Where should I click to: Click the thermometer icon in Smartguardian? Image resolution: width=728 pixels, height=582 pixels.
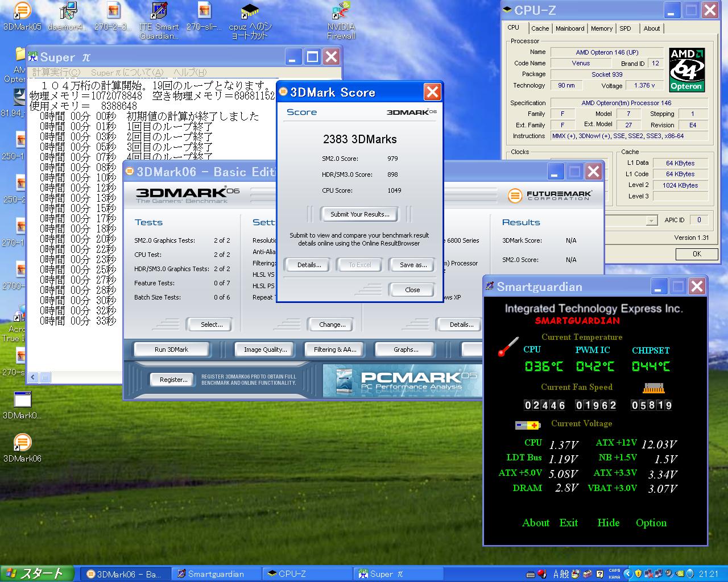pos(508,347)
